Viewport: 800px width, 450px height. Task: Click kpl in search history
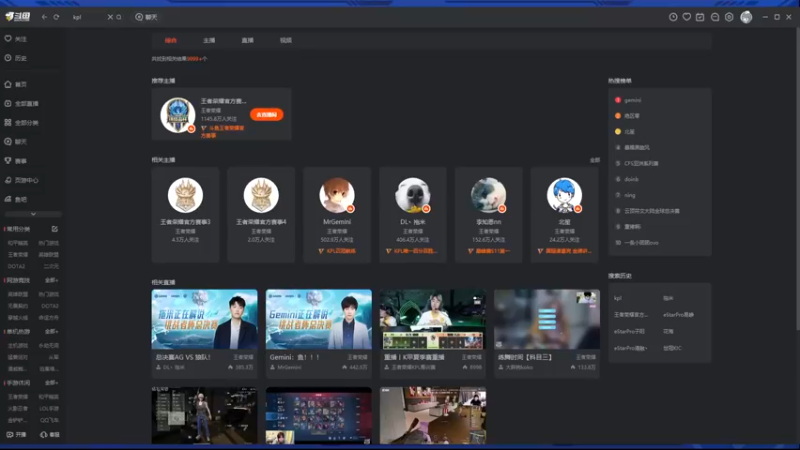coord(618,298)
